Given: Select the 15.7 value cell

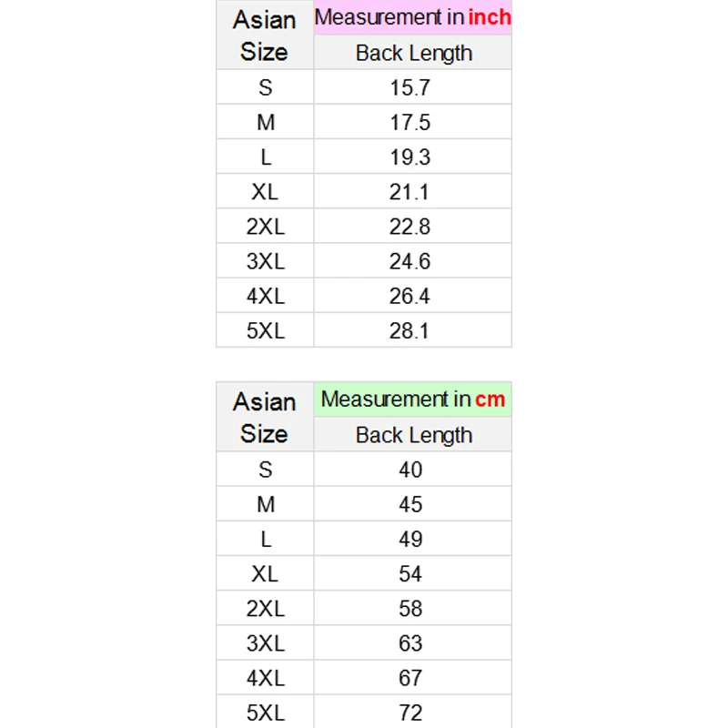Looking at the screenshot, I should (x=410, y=88).
